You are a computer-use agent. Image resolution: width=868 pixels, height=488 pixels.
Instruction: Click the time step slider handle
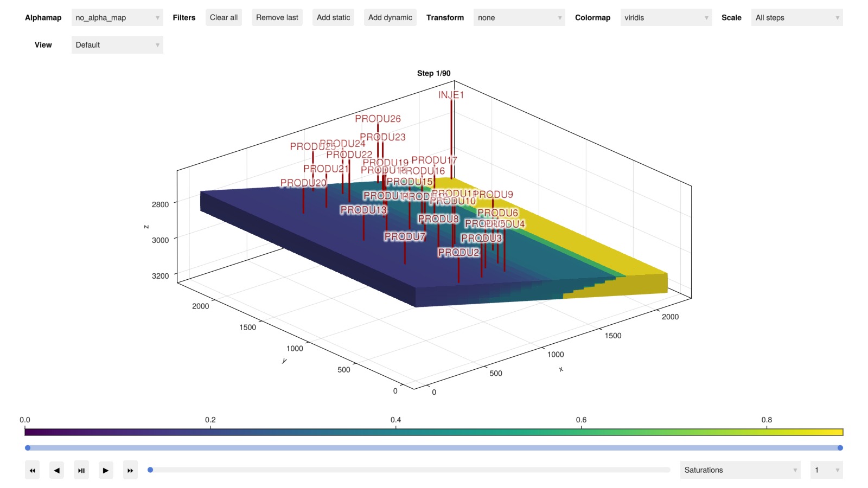coord(150,470)
